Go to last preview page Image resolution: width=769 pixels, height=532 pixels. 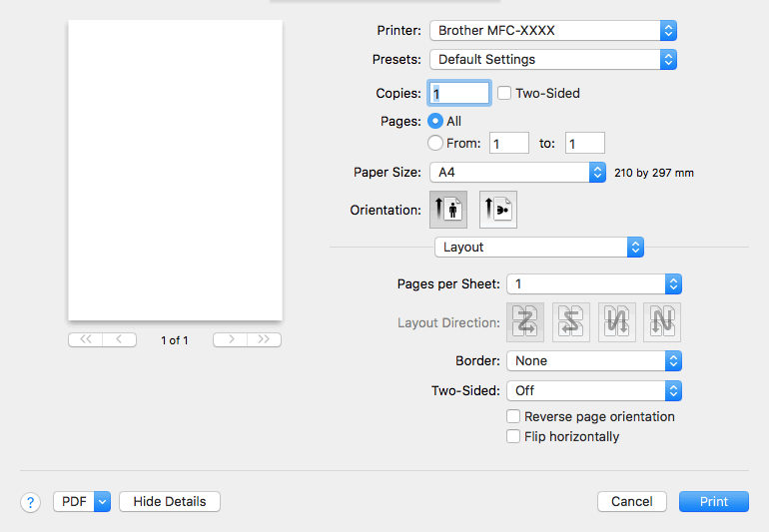click(265, 339)
